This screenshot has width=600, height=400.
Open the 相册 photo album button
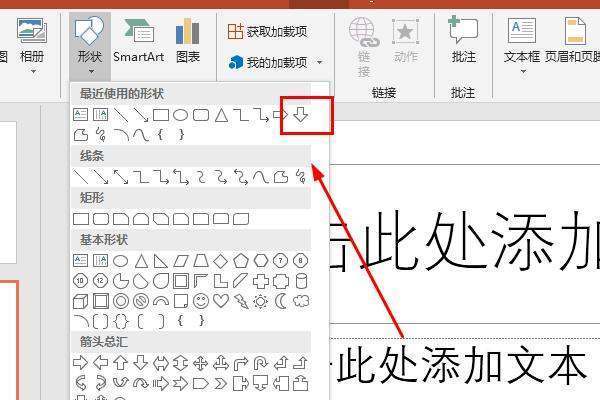(x=32, y=40)
